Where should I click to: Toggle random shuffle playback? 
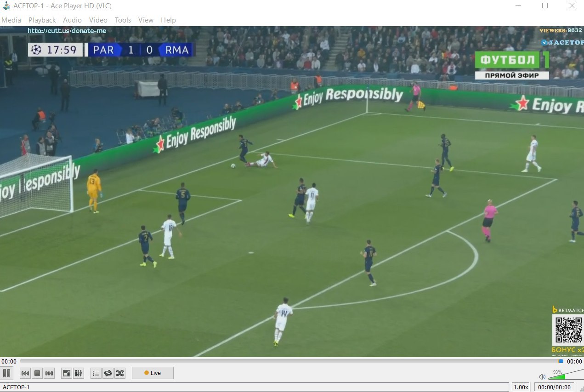(x=120, y=373)
